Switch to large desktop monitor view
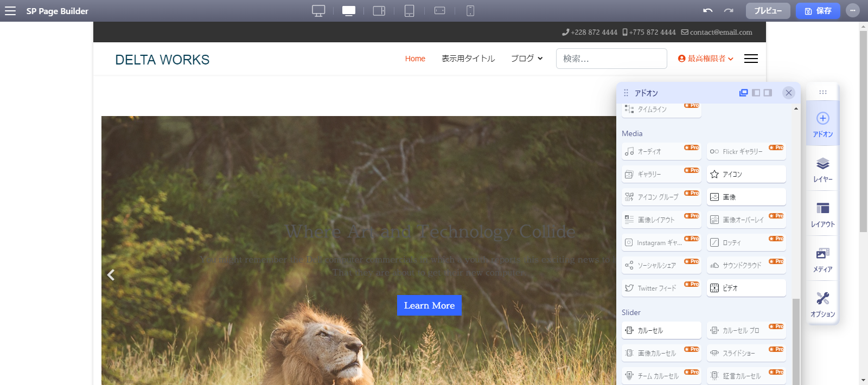 [318, 11]
